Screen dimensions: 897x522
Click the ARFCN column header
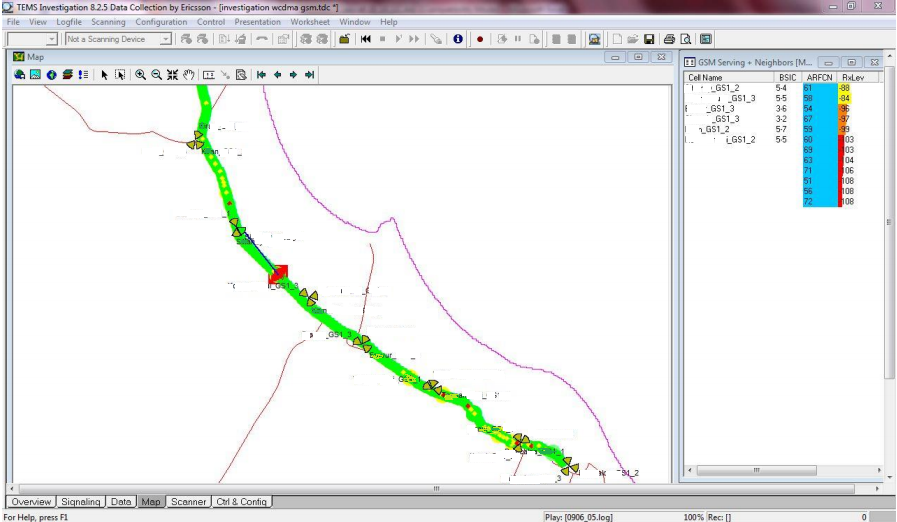click(819, 77)
